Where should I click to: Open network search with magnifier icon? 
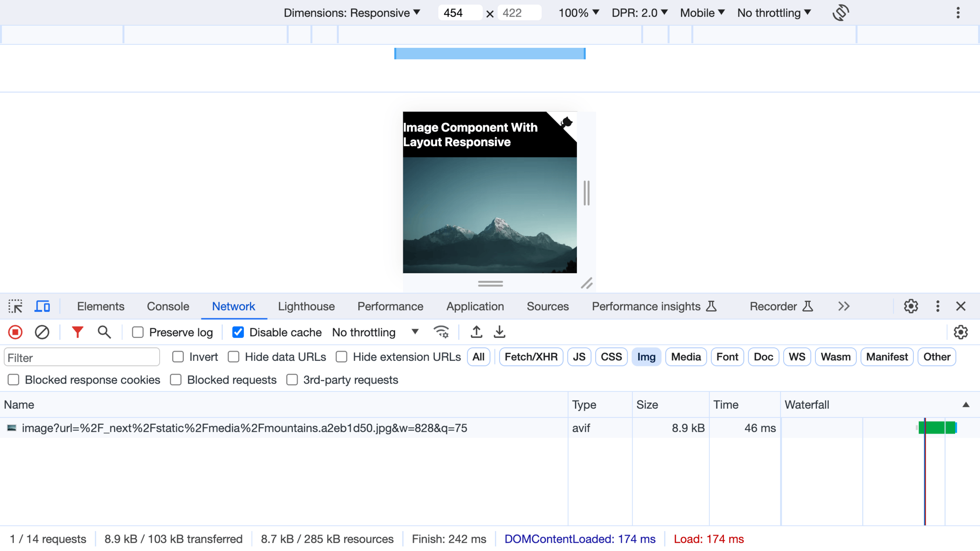(104, 332)
